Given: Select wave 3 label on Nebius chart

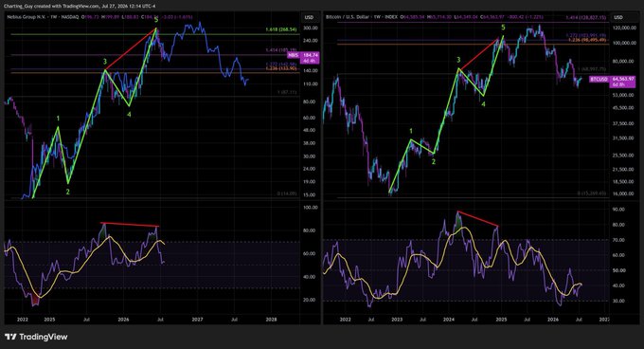Looking at the screenshot, I should click(x=105, y=62).
